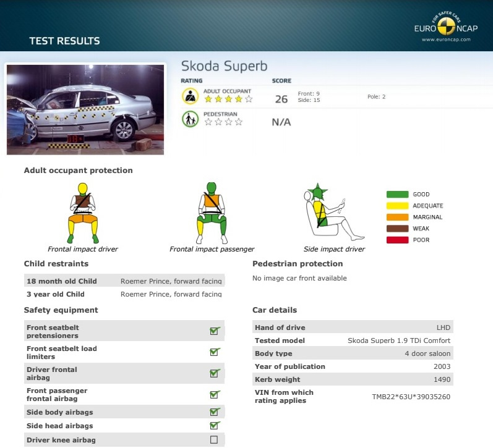493x448 pixels.
Task: Click the pedestrian empty star rating
Action: point(223,122)
